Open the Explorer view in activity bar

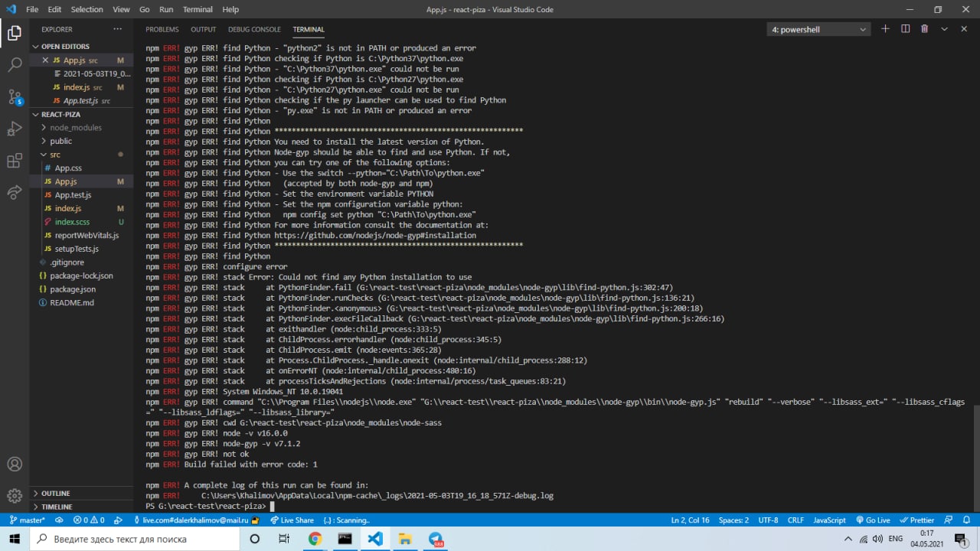tap(15, 33)
